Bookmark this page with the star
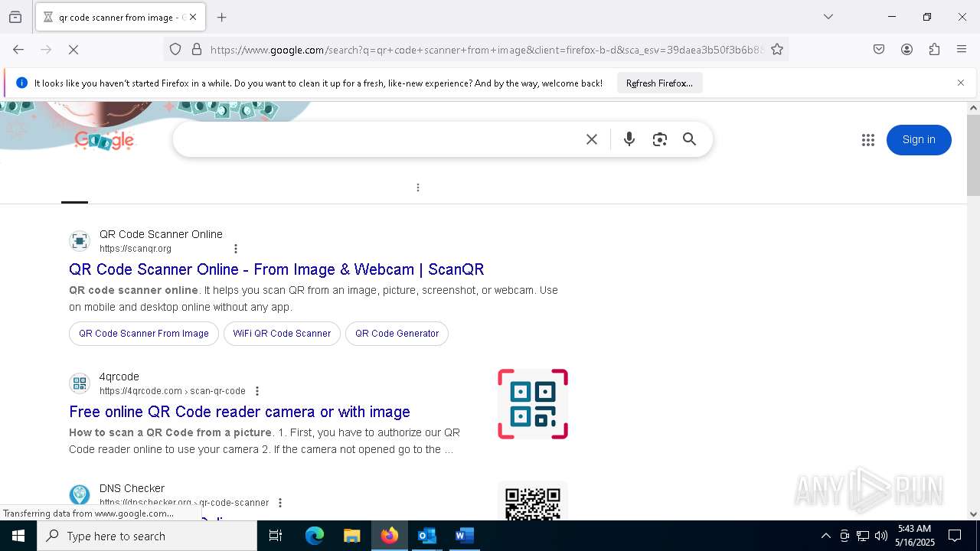980x551 pixels. point(777,50)
